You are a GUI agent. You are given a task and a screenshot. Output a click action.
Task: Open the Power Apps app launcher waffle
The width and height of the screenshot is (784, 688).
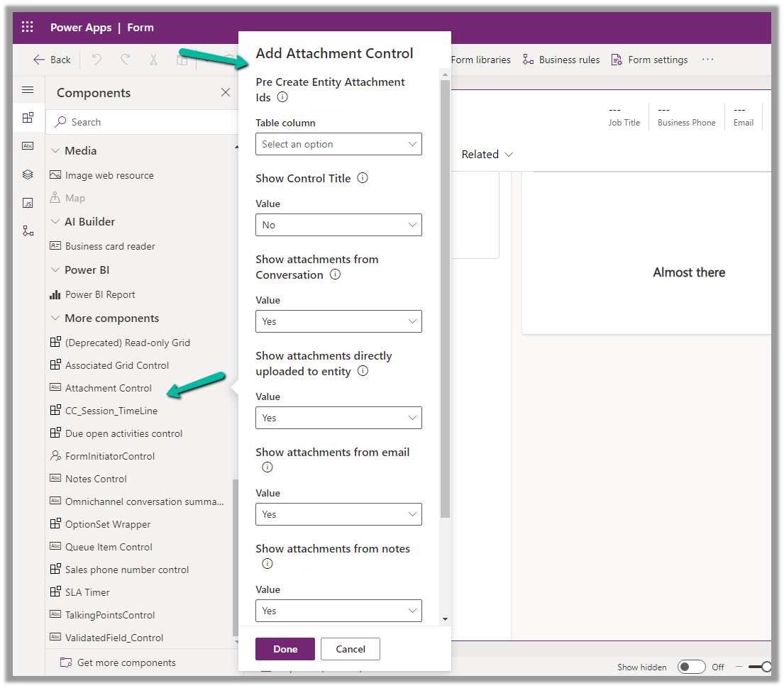click(x=28, y=28)
